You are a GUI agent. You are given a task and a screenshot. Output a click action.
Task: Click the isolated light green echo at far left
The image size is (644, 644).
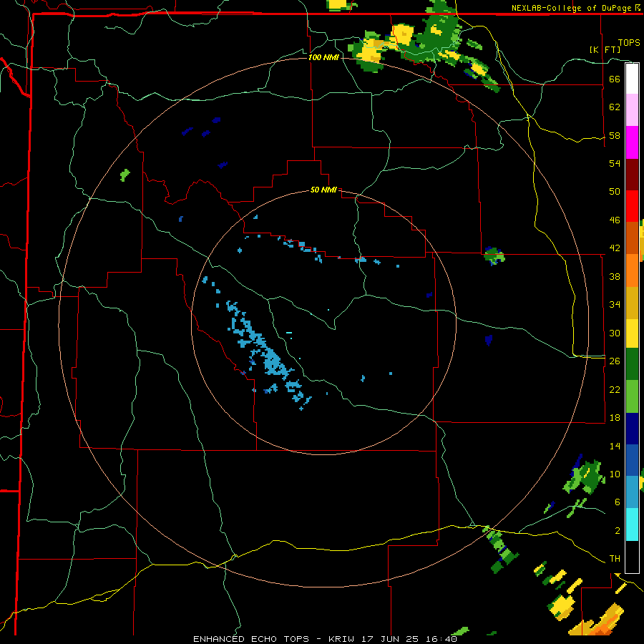coord(125,175)
